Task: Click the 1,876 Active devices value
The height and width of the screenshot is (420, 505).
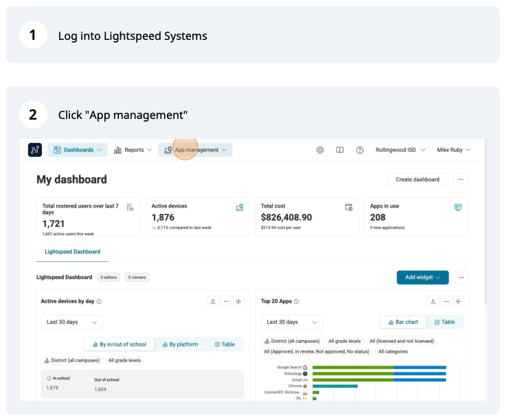Action: [163, 218]
